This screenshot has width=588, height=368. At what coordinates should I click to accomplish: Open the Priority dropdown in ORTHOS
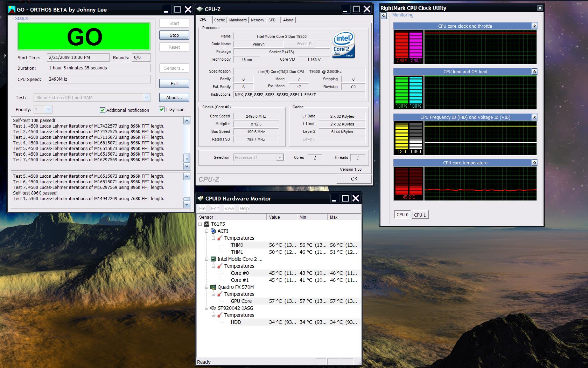(x=49, y=110)
